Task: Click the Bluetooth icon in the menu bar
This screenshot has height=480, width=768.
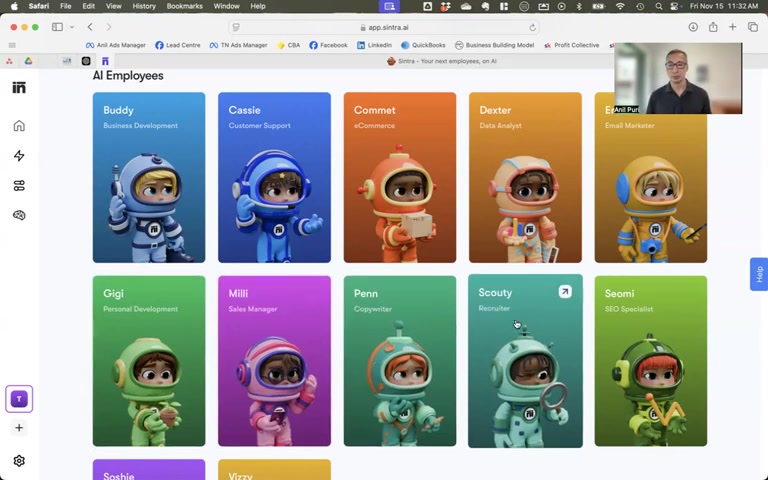Action: coord(579,6)
